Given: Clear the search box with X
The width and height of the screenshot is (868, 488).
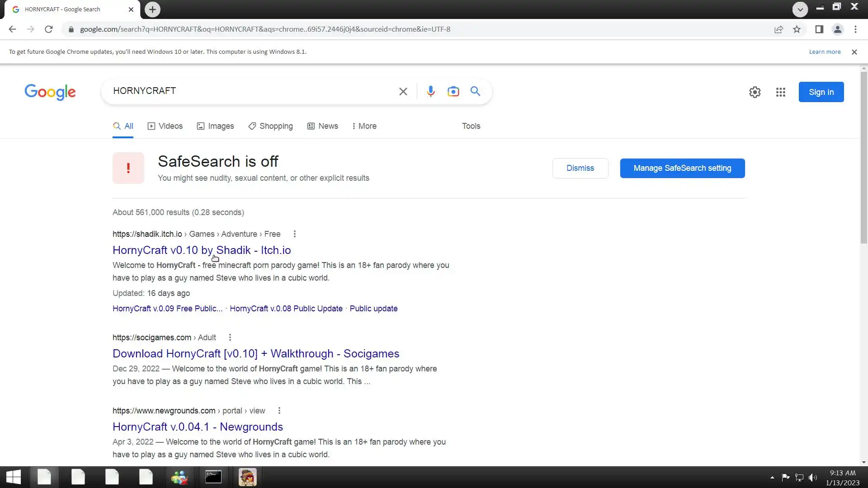Looking at the screenshot, I should (403, 92).
